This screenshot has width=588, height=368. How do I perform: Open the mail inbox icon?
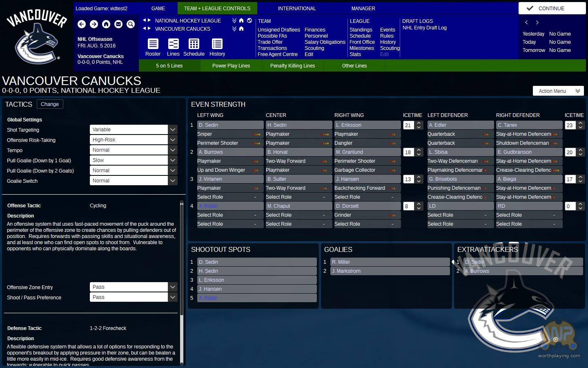pyautogui.click(x=118, y=25)
